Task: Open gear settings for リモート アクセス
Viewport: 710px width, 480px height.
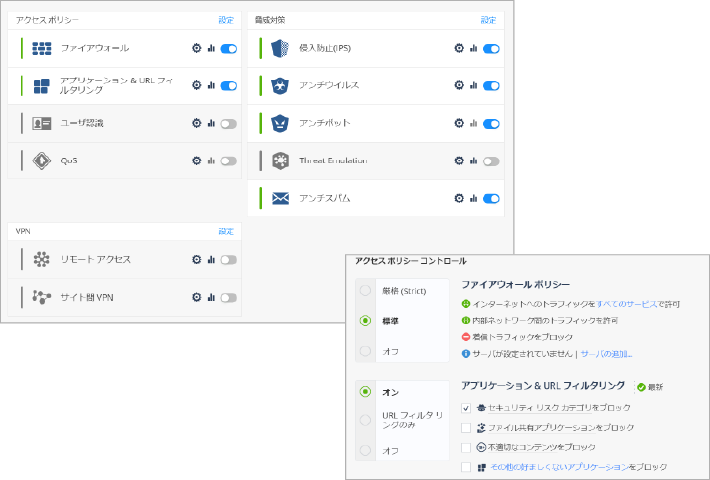Action: click(197, 259)
